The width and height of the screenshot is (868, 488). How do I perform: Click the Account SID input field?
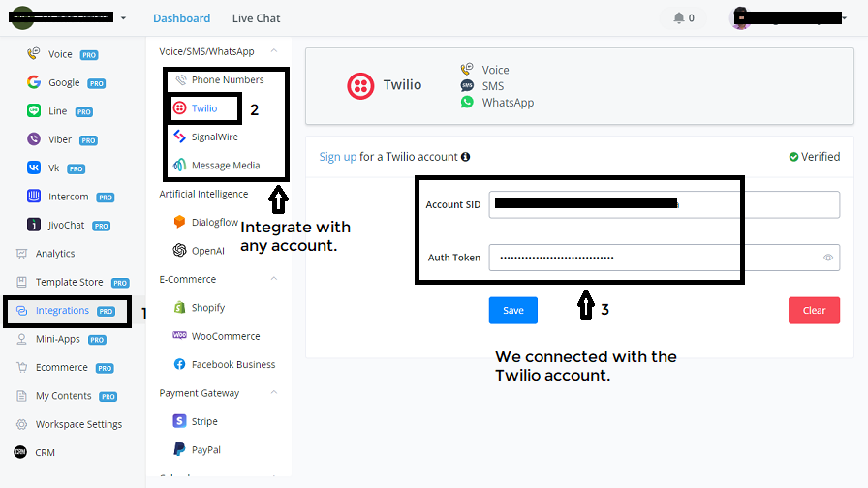tap(664, 204)
